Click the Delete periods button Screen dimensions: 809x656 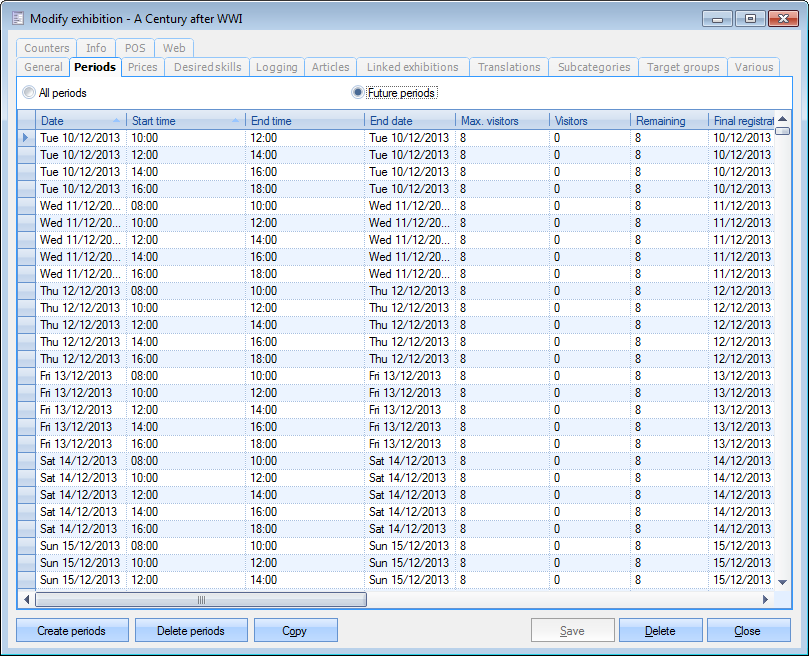click(x=191, y=631)
